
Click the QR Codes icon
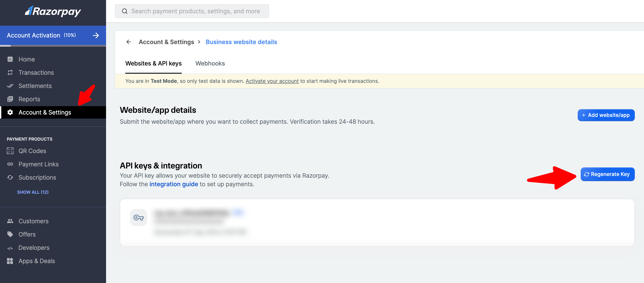pyautogui.click(x=10, y=151)
